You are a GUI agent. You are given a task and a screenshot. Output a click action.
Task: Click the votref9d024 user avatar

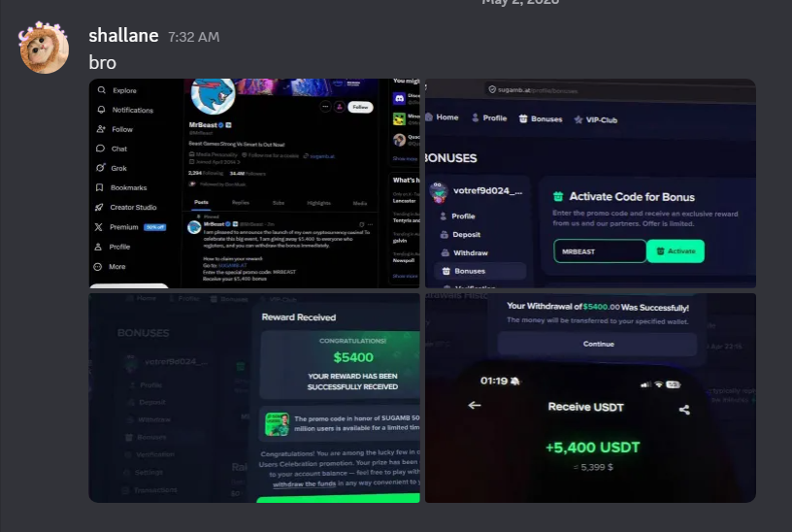coord(439,192)
